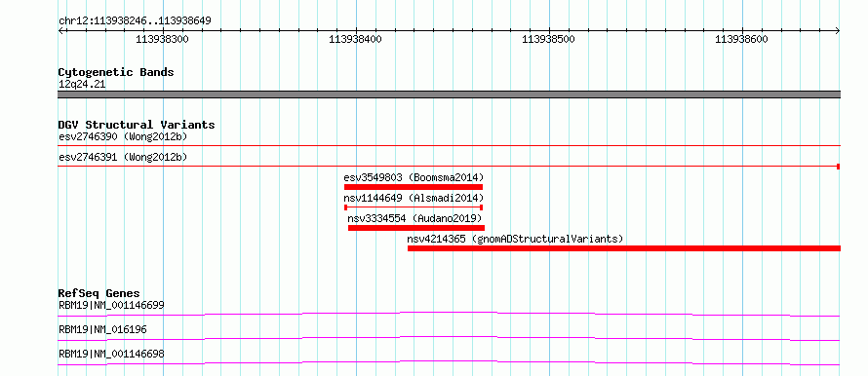
Task: Click the Cytogenetic Bands track title
Action: [x=116, y=72]
